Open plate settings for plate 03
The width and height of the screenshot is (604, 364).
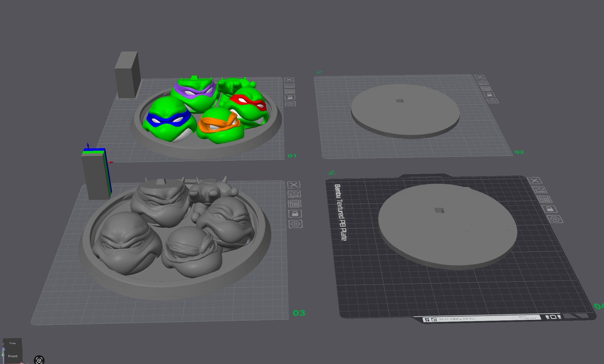(296, 224)
